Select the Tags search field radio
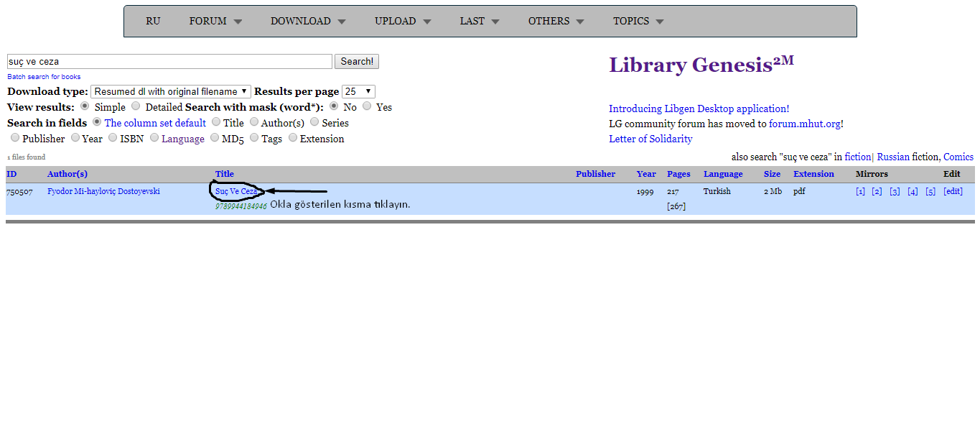 tap(254, 138)
